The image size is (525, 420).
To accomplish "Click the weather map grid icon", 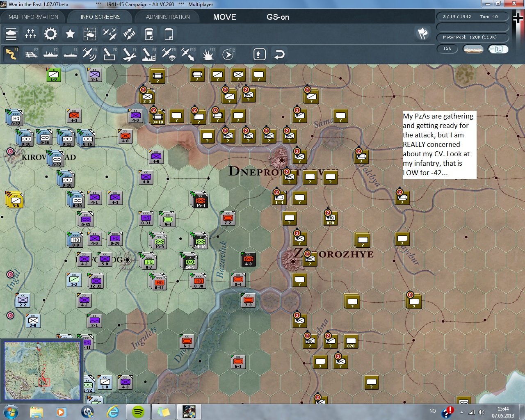I will pos(90,34).
